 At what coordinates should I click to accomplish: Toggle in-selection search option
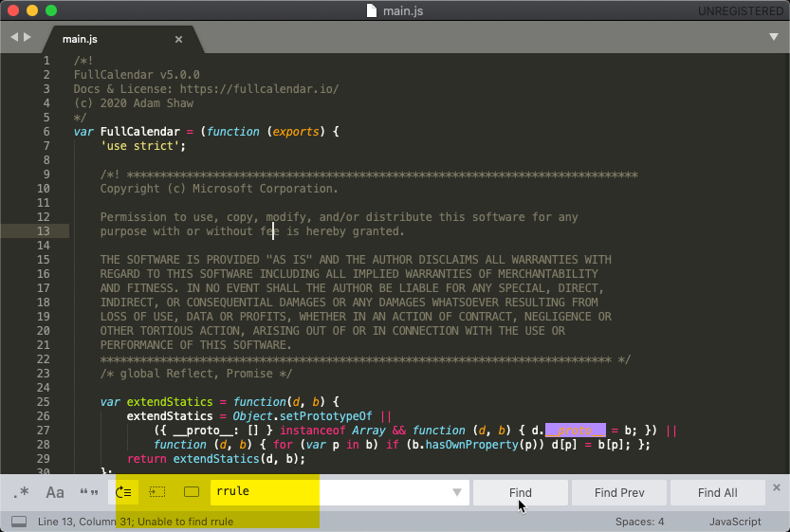pos(157,492)
